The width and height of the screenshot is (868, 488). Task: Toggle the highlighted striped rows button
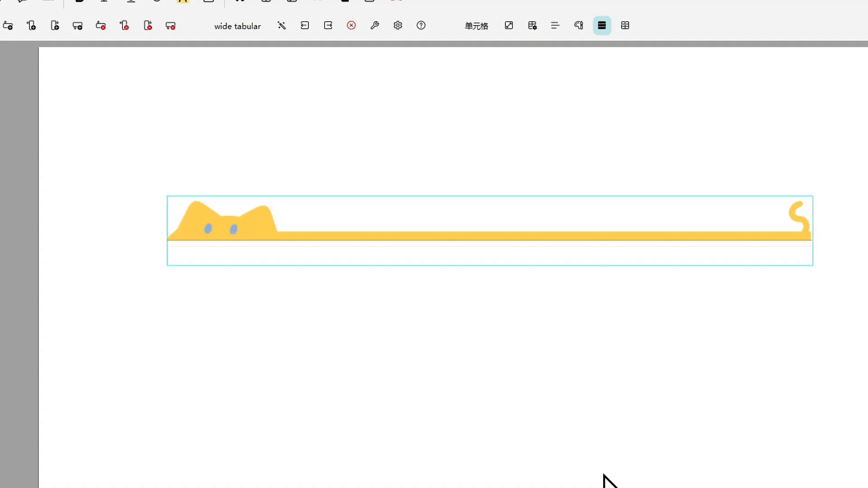tap(602, 26)
